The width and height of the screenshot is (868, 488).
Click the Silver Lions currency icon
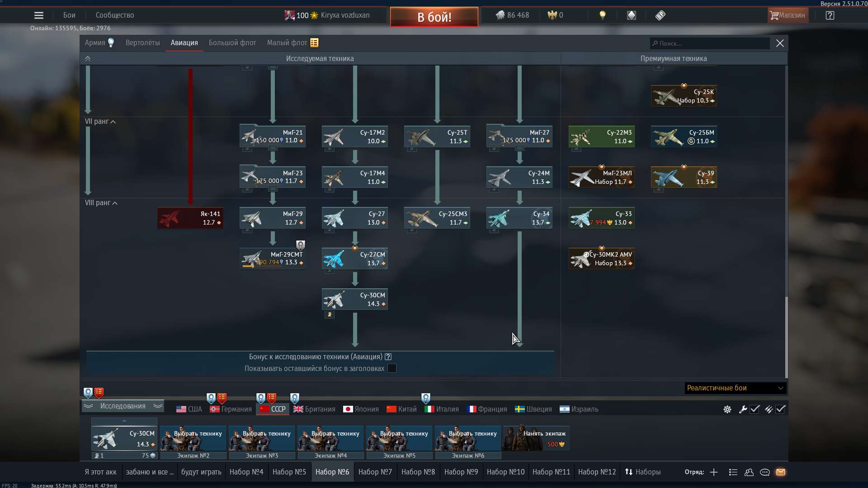click(x=501, y=15)
